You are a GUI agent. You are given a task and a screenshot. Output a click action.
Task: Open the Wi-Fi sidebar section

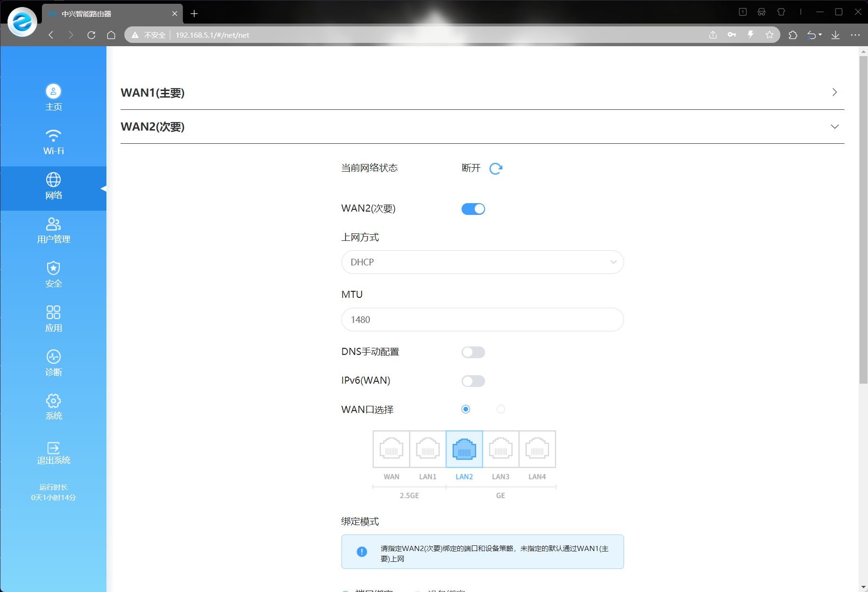pyautogui.click(x=53, y=142)
